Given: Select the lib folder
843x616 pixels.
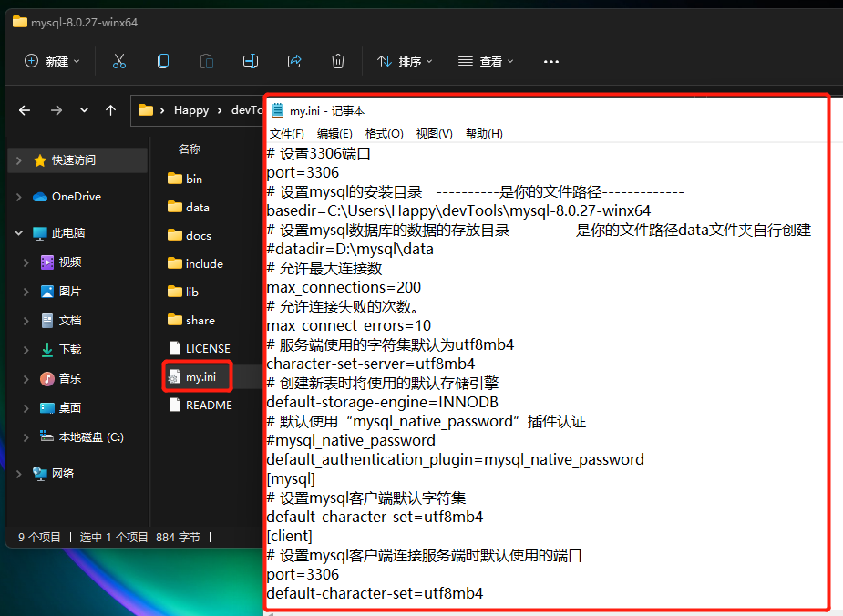Looking at the screenshot, I should pos(183,292).
